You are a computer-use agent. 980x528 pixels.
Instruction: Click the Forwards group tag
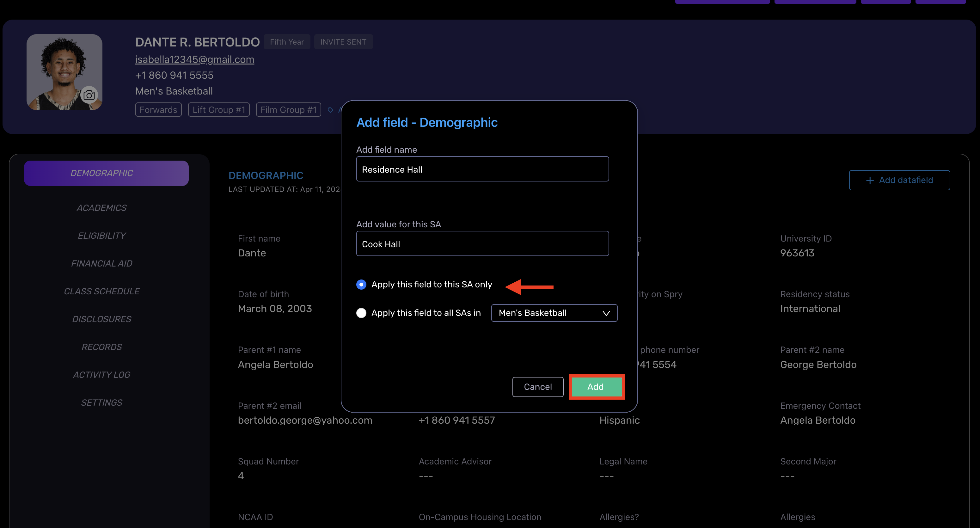158,110
